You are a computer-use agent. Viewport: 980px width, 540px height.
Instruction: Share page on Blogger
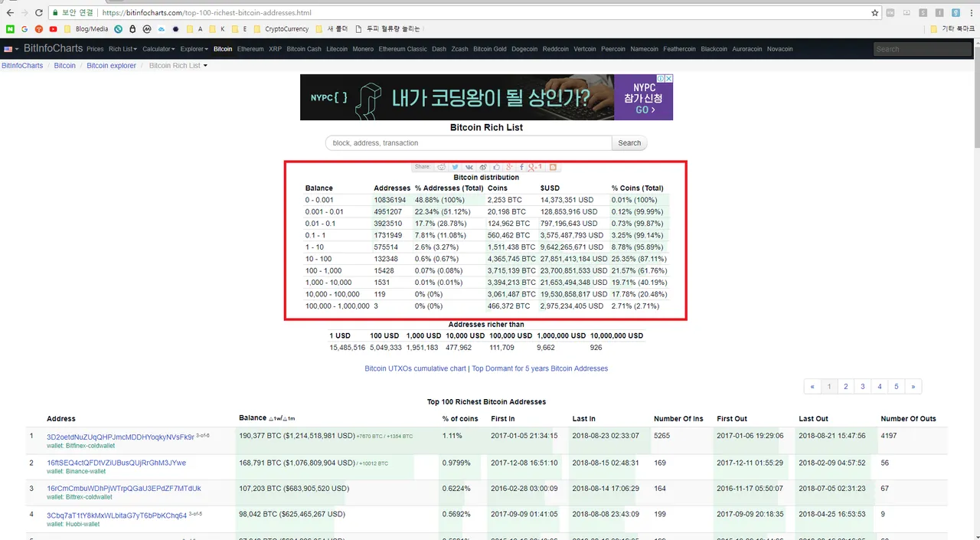[553, 166]
